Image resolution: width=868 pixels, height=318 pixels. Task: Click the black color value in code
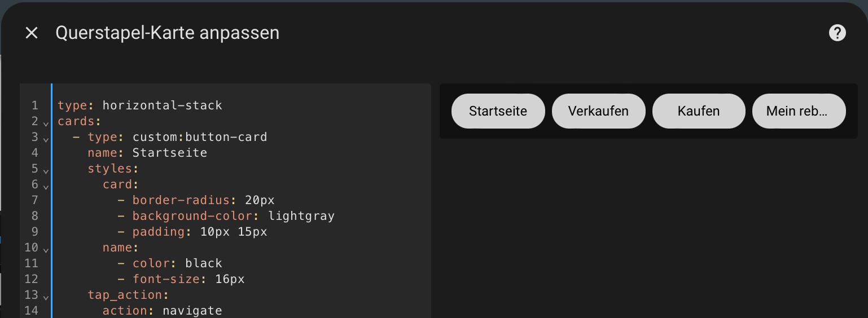[204, 263]
